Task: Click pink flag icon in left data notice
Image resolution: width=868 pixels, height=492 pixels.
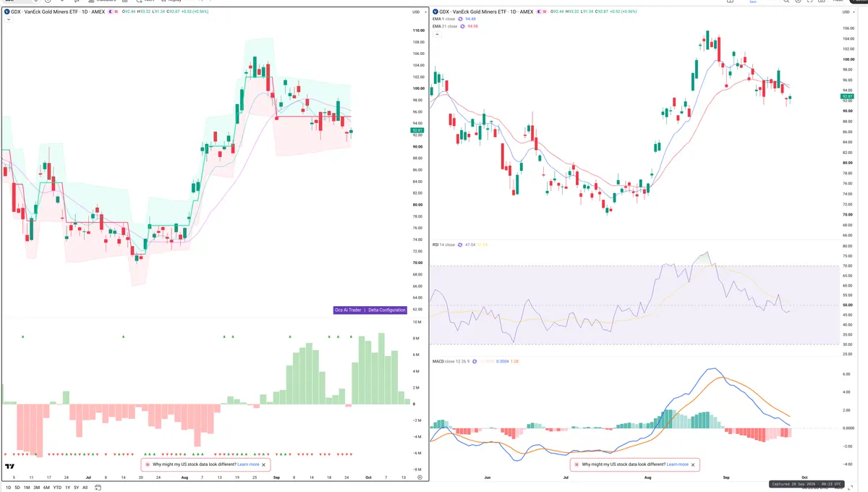Action: (148, 465)
